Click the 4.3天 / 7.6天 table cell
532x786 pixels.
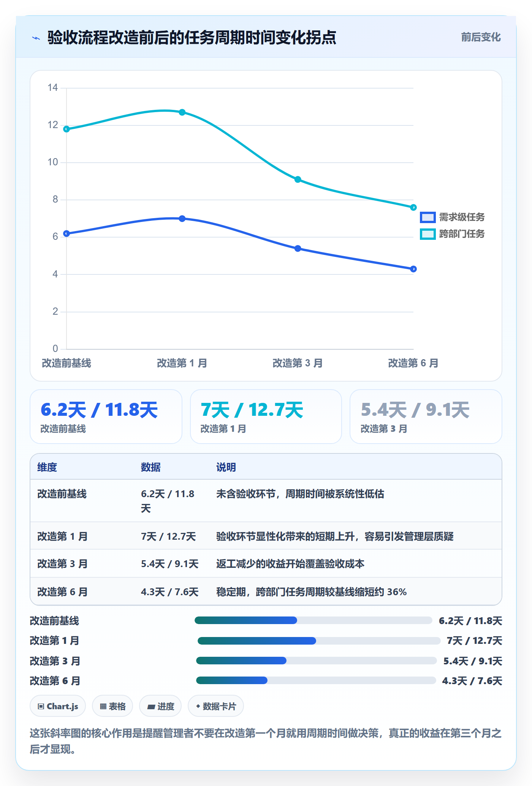pyautogui.click(x=170, y=592)
